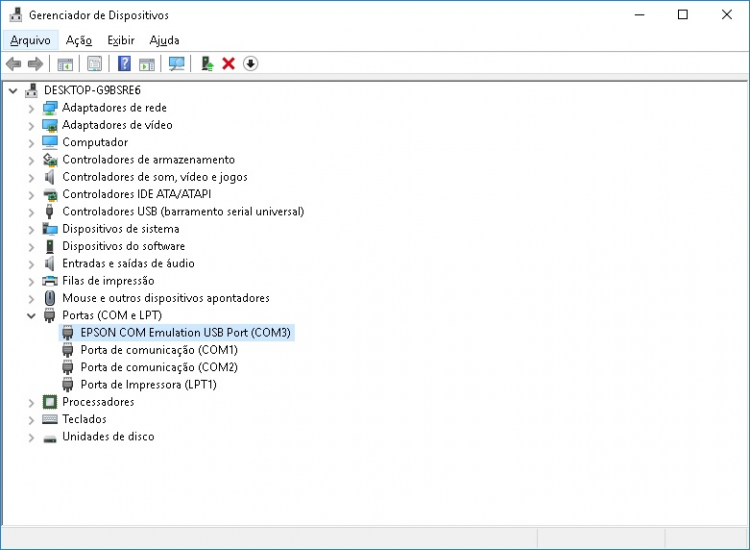Click Update driver icon with green arrow
Screen dimensions: 750x550
tap(207, 64)
